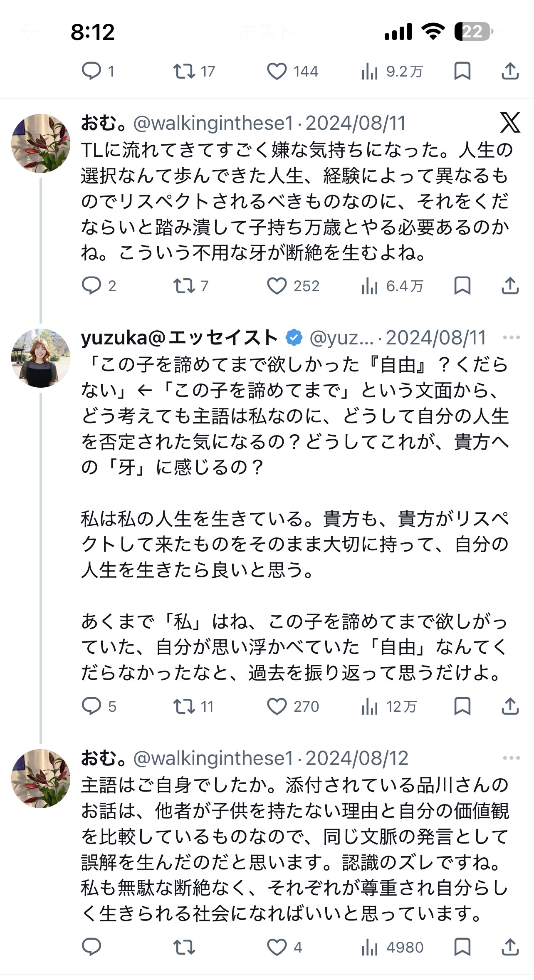This screenshot has height=980, width=534.
Task: Repost the post with 17 reposts
Action: tap(184, 71)
